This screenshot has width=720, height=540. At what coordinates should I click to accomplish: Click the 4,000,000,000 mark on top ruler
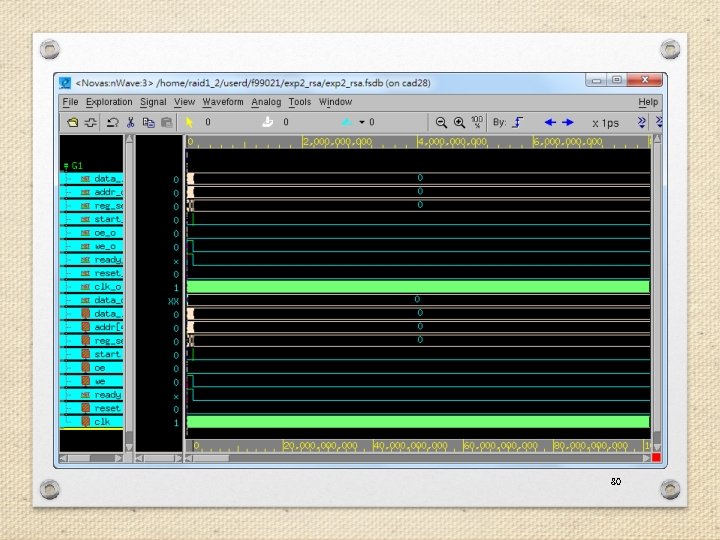point(452,142)
